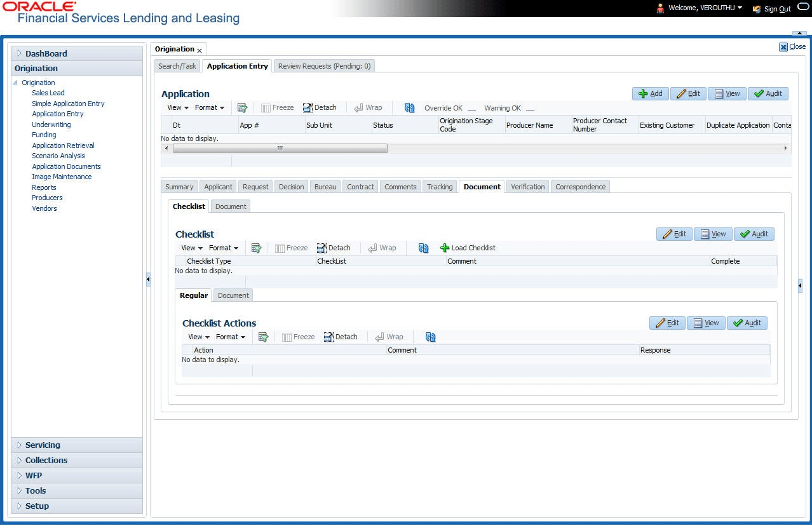Open Review Requests (Pending: 0) tab
This screenshot has height=526, width=812.
click(x=324, y=66)
